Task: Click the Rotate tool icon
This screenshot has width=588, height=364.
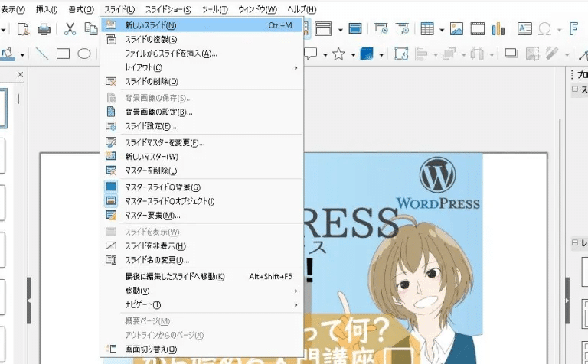Action: click(x=401, y=54)
